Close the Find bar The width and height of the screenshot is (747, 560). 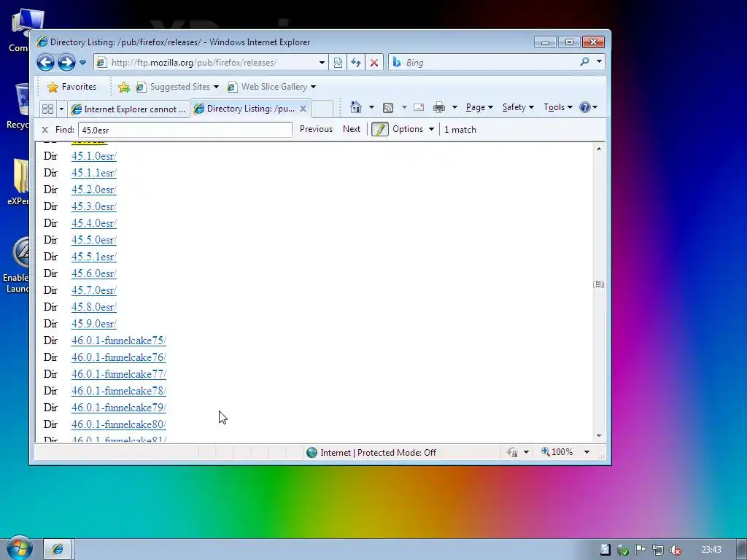[44, 130]
